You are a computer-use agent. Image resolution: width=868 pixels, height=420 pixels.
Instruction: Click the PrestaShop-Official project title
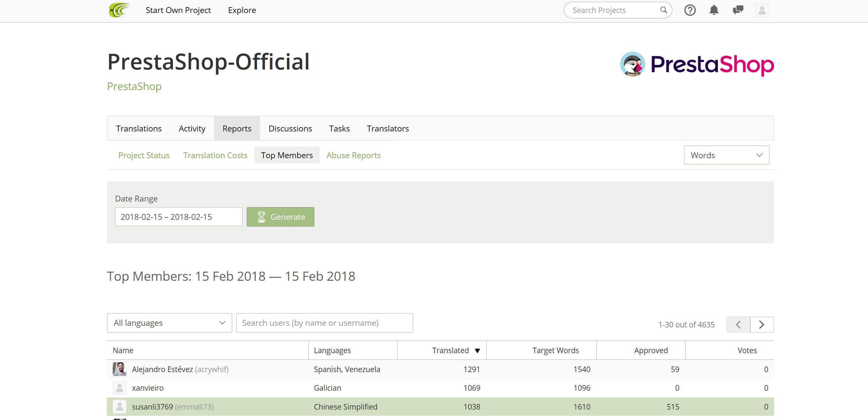pos(208,62)
